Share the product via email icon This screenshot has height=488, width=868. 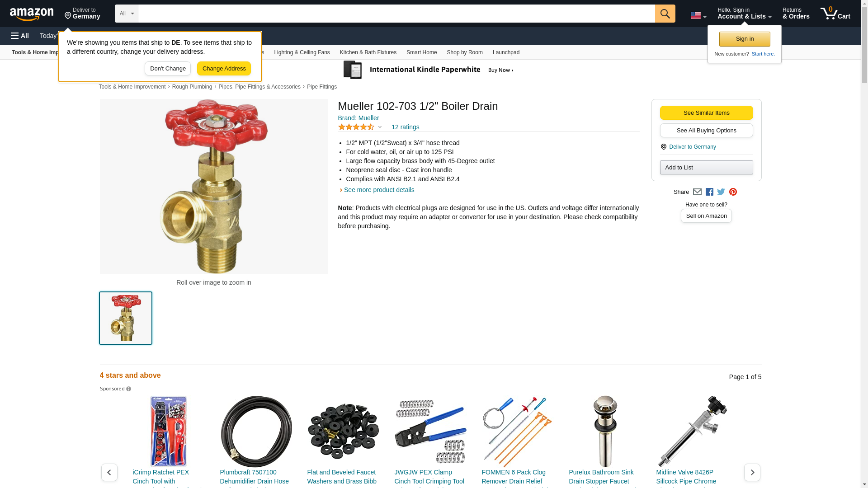coord(697,192)
